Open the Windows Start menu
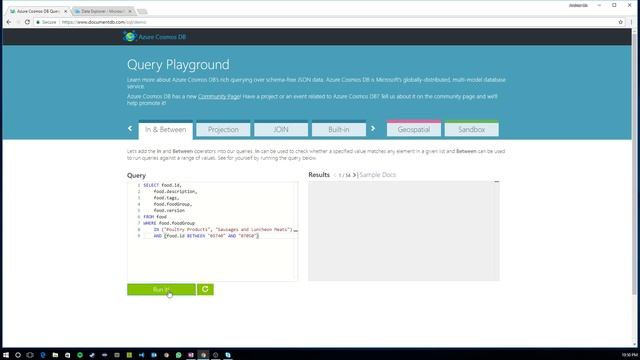The image size is (640, 360). point(6,355)
